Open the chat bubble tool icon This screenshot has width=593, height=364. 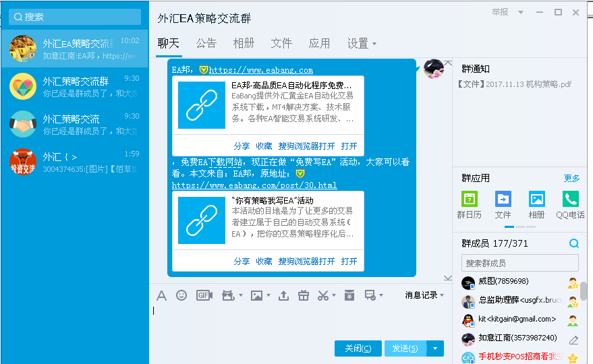pyautogui.click(x=370, y=295)
